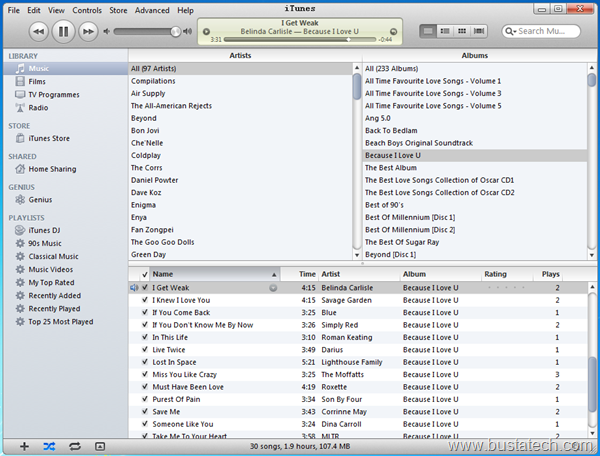Image resolution: width=600 pixels, height=456 pixels.
Task: Switch to Cover Flow view
Action: (479, 31)
